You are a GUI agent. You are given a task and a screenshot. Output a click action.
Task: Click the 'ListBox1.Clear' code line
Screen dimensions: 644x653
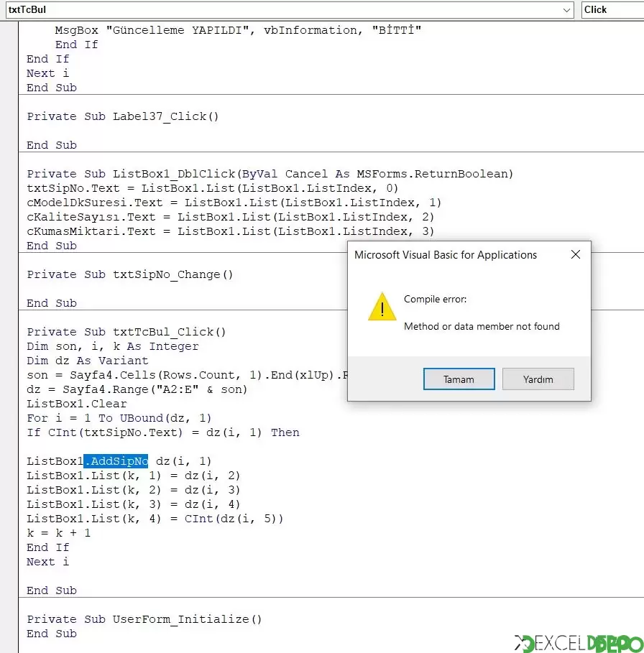click(x=77, y=404)
